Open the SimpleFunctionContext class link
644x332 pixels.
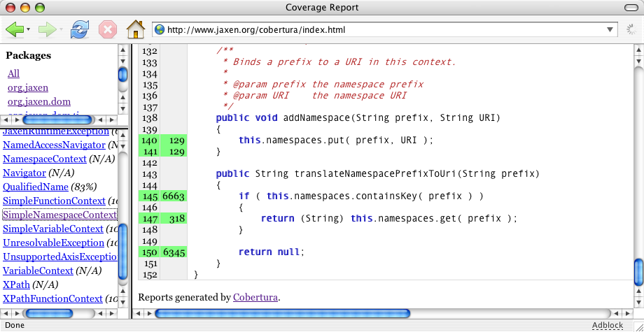pyautogui.click(x=54, y=201)
